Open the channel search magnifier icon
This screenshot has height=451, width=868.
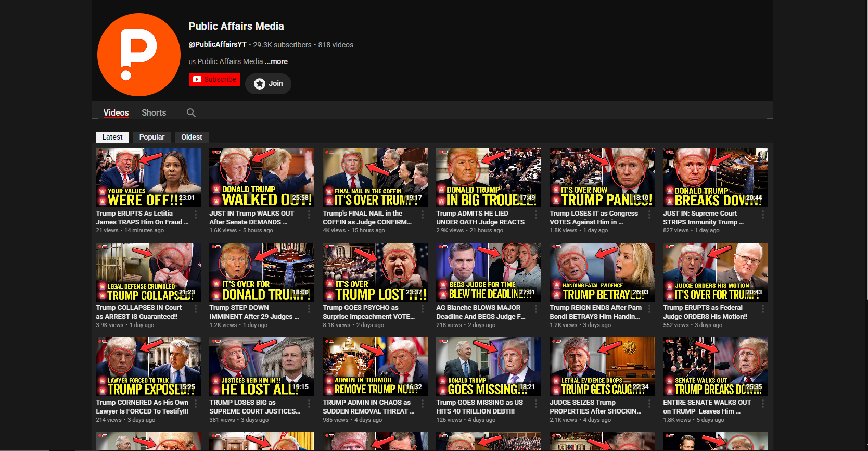tap(191, 112)
